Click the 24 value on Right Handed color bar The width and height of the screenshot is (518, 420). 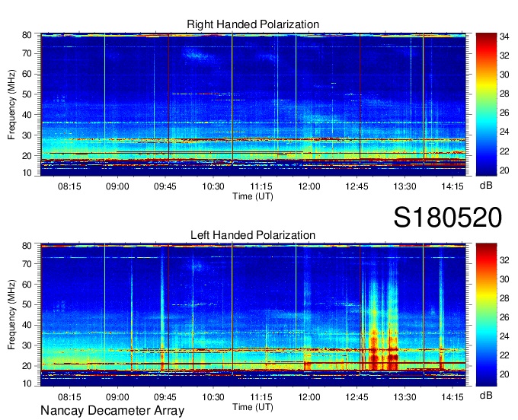point(504,132)
